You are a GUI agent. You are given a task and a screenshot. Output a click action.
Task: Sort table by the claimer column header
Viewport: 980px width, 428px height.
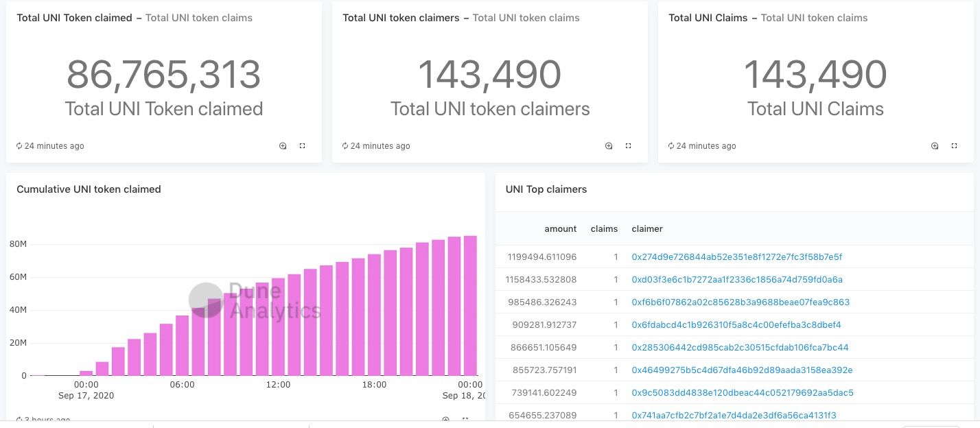click(x=647, y=229)
